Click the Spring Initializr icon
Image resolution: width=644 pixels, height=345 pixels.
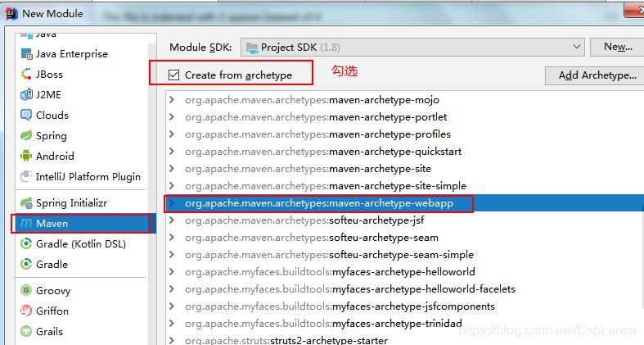26,202
